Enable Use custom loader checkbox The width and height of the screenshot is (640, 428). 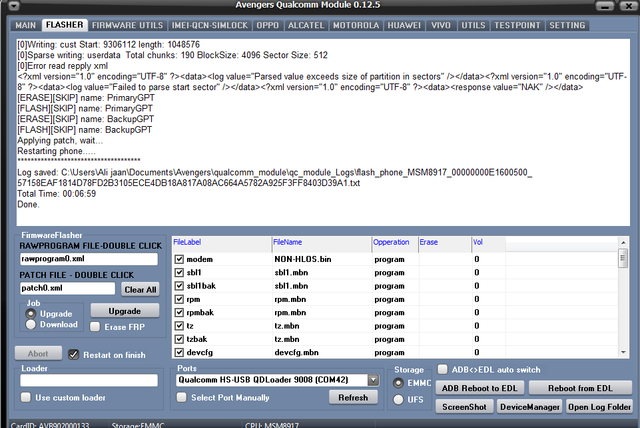pyautogui.click(x=26, y=397)
